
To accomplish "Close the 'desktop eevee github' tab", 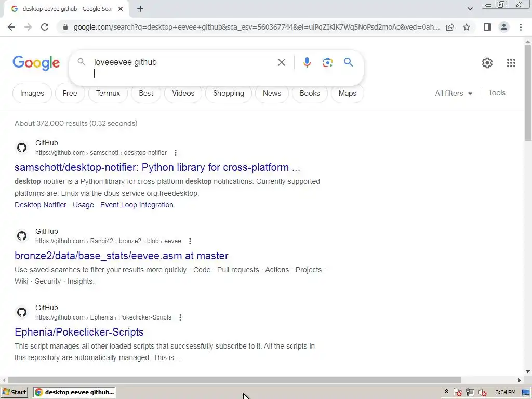I will pos(121,9).
